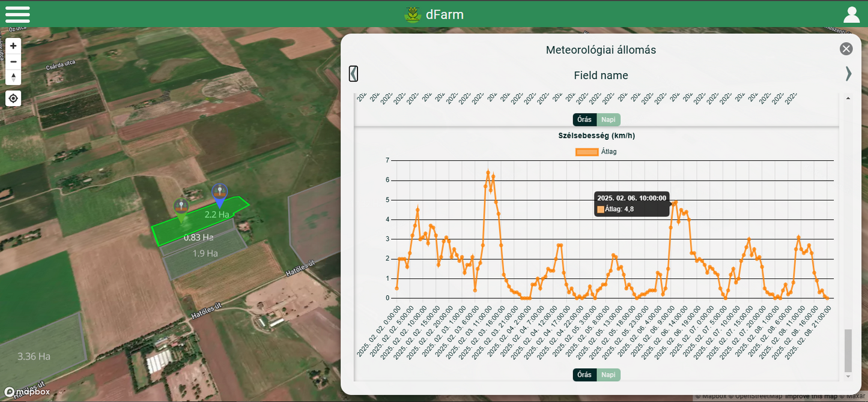Open the user profile icon
This screenshot has height=402, width=868.
pos(852,14)
